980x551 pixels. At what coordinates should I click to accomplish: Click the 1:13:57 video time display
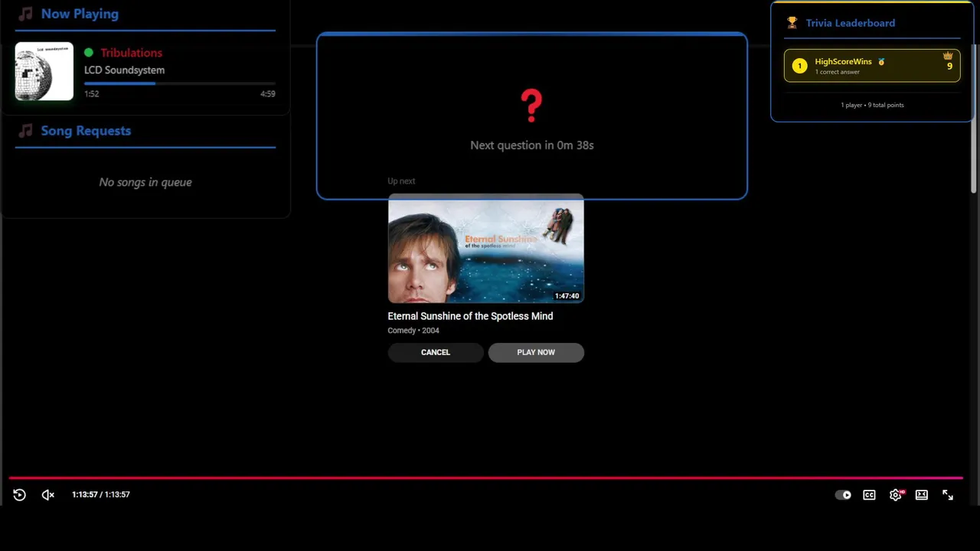click(x=100, y=494)
